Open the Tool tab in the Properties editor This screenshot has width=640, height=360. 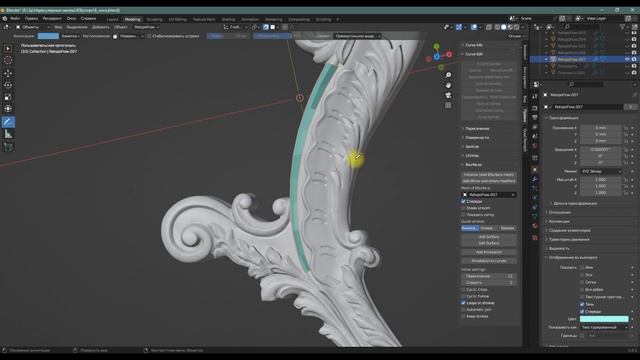(535, 96)
